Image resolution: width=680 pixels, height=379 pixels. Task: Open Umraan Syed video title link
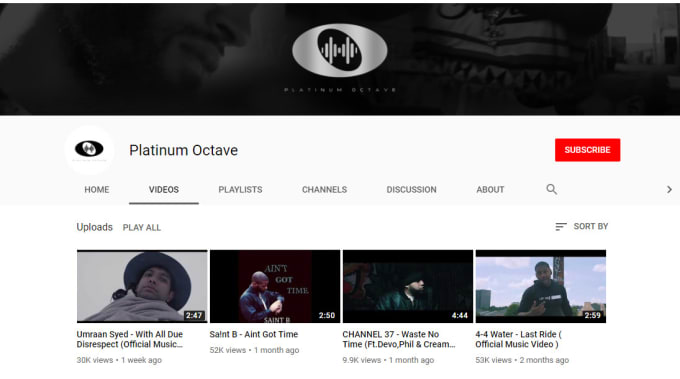(130, 339)
